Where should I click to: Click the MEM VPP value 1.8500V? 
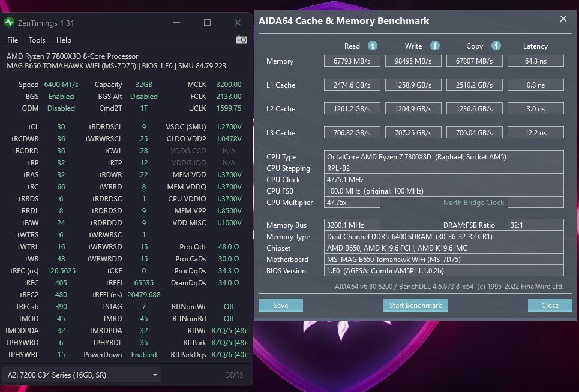tap(229, 211)
